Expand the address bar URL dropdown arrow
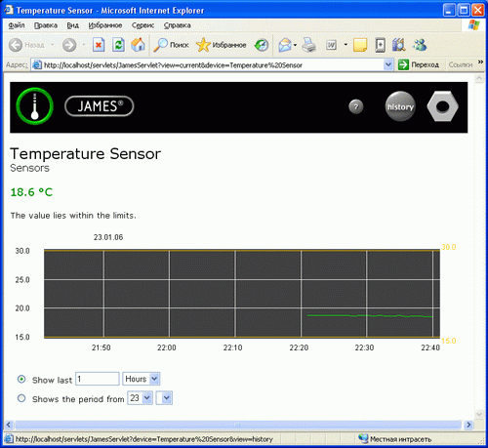 point(387,64)
